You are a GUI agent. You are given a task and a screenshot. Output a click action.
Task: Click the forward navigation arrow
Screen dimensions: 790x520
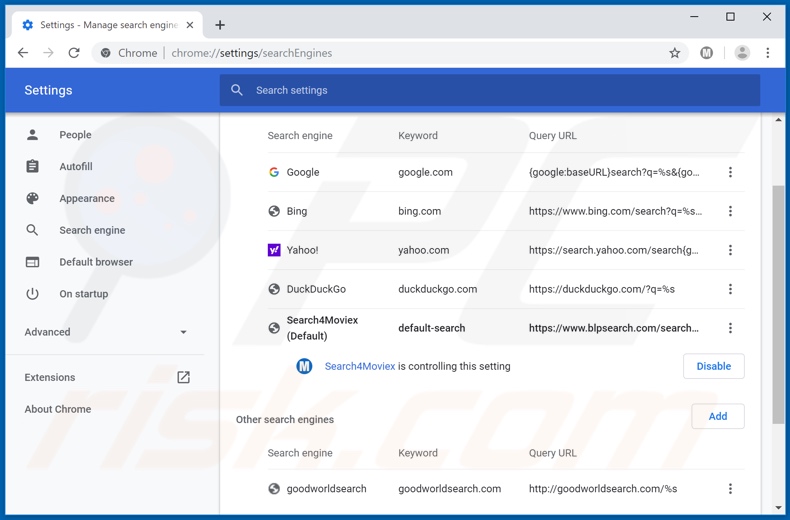pos(48,53)
